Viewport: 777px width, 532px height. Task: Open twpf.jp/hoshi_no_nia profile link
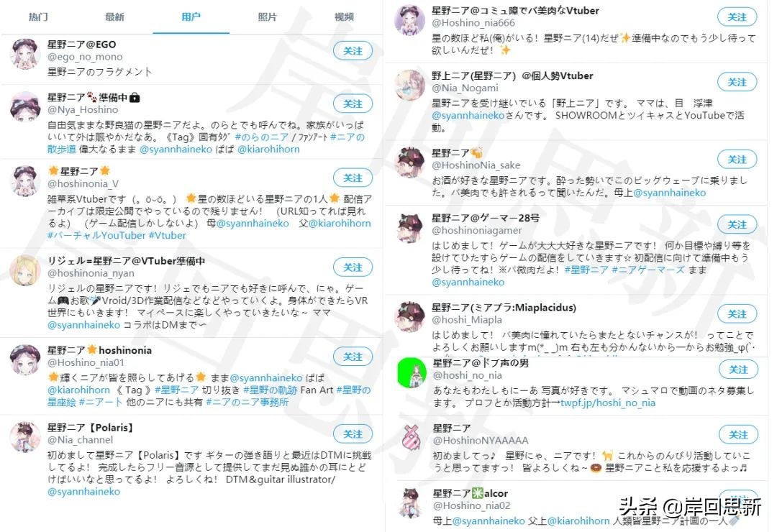[x=608, y=403]
